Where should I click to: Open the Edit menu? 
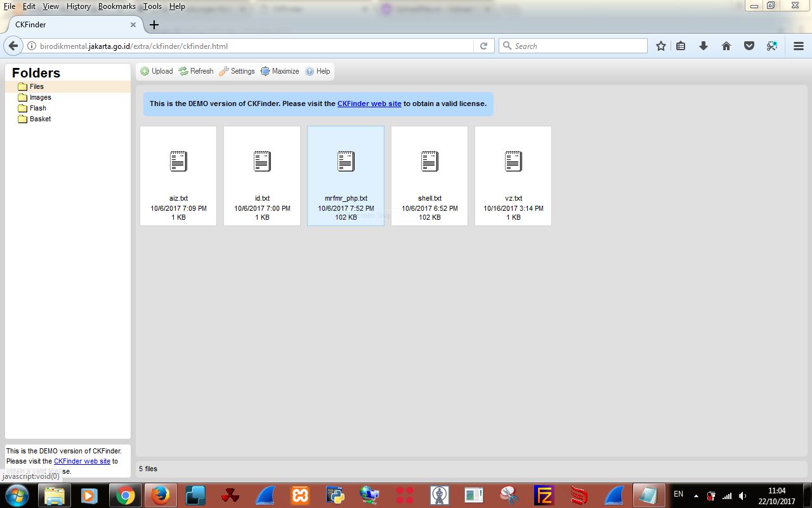pos(29,6)
